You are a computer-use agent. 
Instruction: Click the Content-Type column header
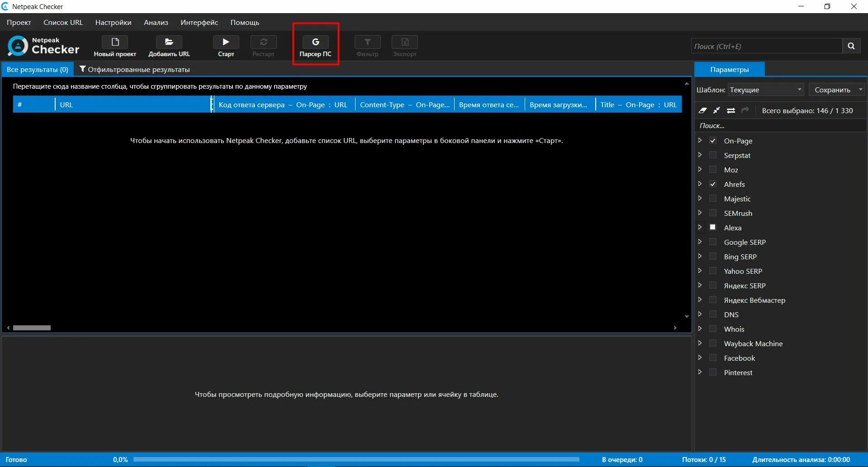405,105
